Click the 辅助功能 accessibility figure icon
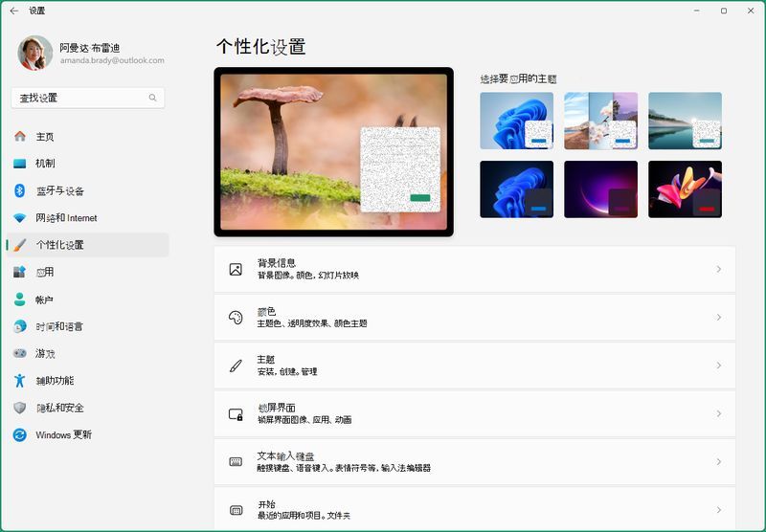Image resolution: width=766 pixels, height=532 pixels. coord(19,380)
